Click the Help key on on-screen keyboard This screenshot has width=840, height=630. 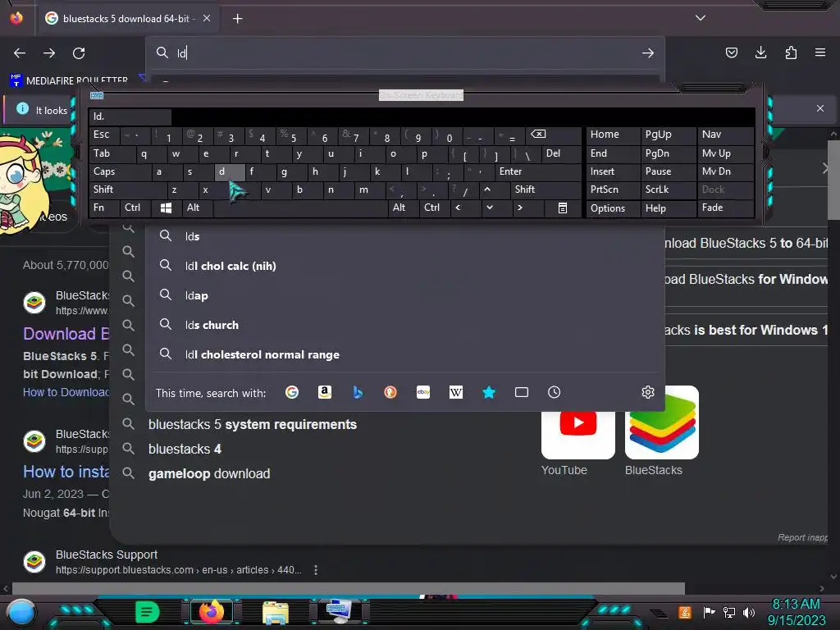click(x=668, y=208)
